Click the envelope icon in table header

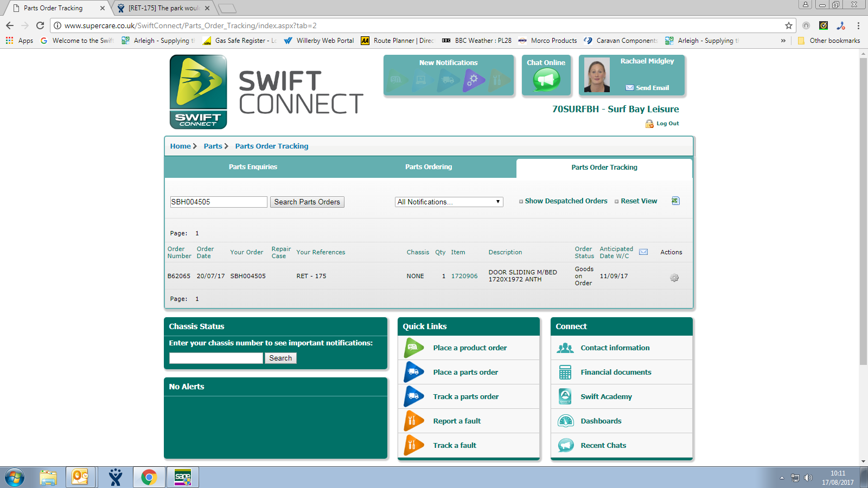click(643, 252)
